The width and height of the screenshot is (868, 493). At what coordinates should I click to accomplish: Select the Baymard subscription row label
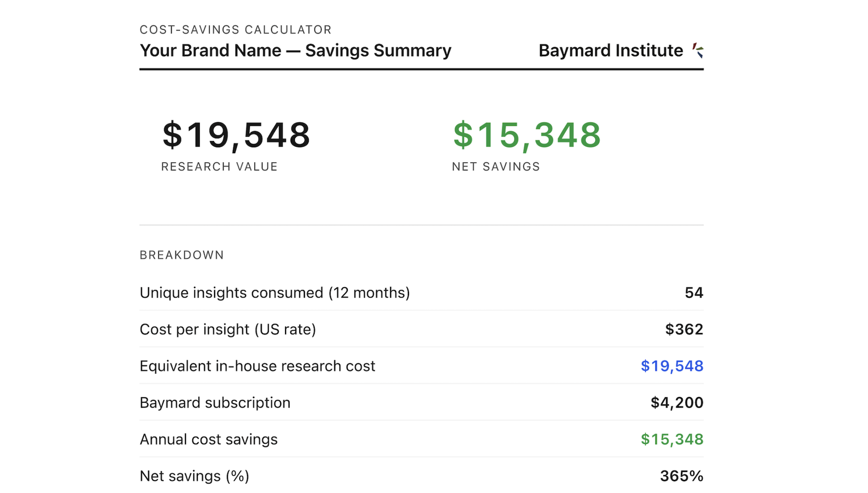[x=215, y=403]
